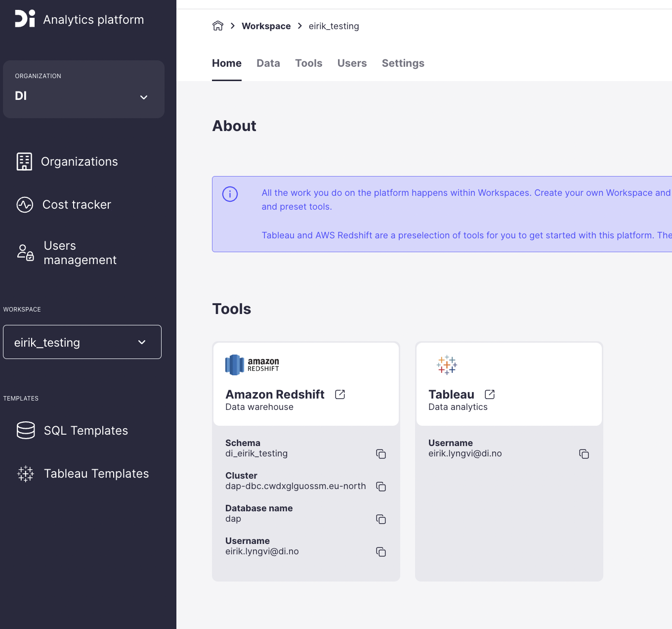Click the Tableau logo in the card

coord(447,365)
